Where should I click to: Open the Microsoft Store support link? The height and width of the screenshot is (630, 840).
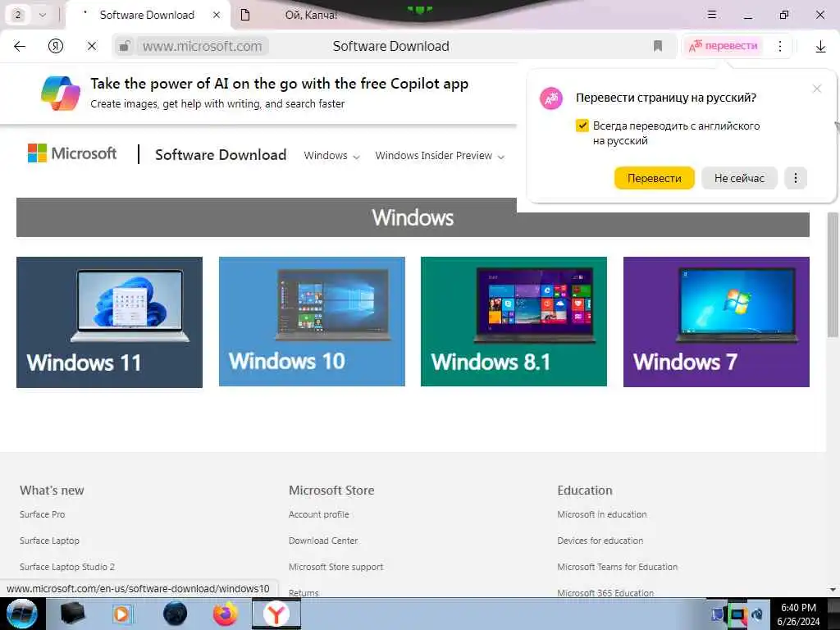click(336, 567)
